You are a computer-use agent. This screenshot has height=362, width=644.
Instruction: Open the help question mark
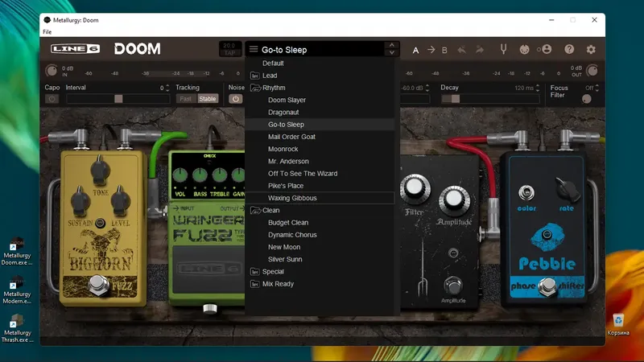(569, 49)
